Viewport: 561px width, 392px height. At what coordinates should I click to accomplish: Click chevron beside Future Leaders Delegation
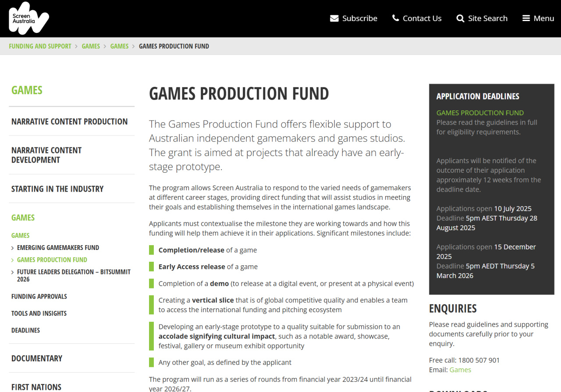click(13, 273)
